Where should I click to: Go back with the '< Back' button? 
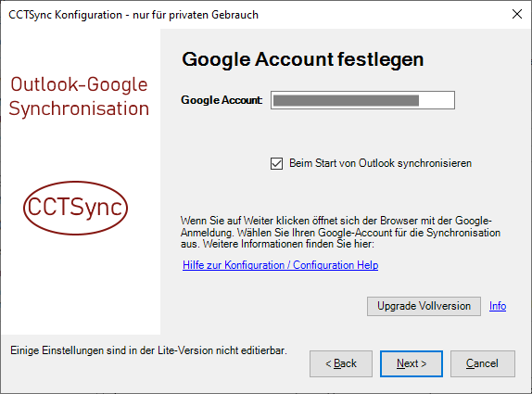tap(341, 363)
